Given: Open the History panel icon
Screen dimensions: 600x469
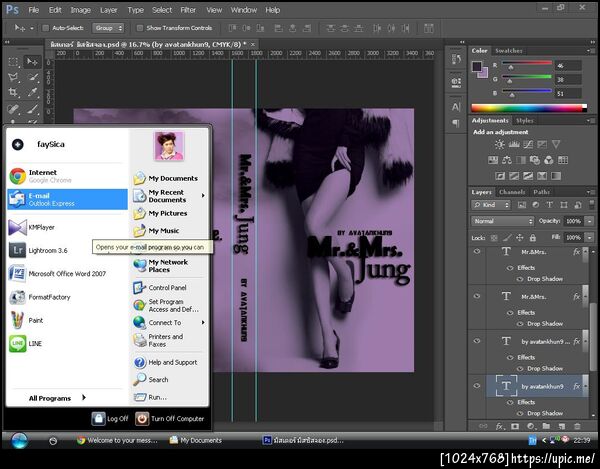Looking at the screenshot, I should click(x=456, y=59).
